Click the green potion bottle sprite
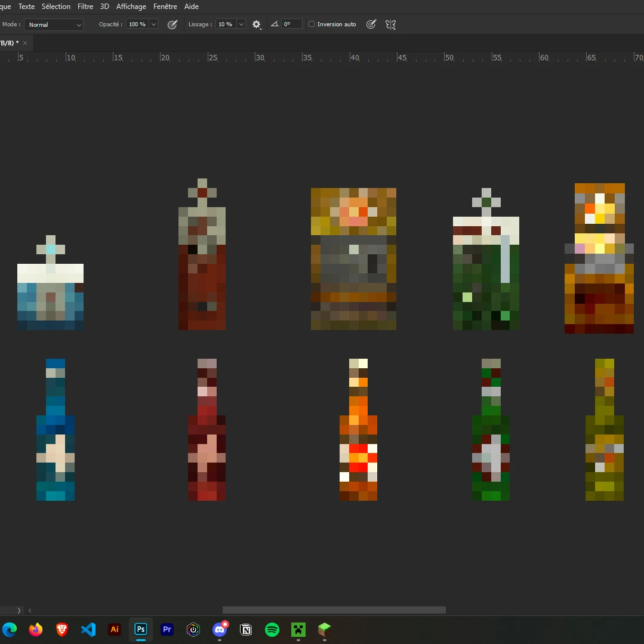The width and height of the screenshot is (644, 644). tap(491, 430)
